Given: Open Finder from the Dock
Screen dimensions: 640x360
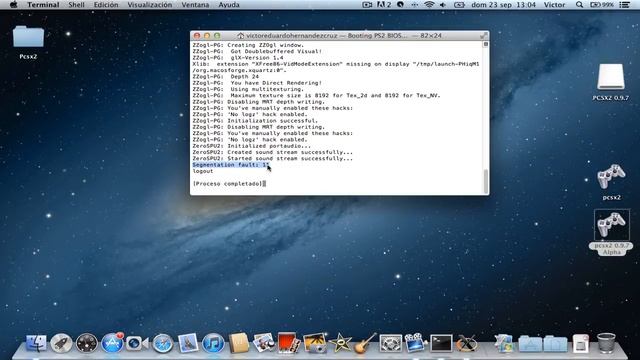Looking at the screenshot, I should click(36, 343).
